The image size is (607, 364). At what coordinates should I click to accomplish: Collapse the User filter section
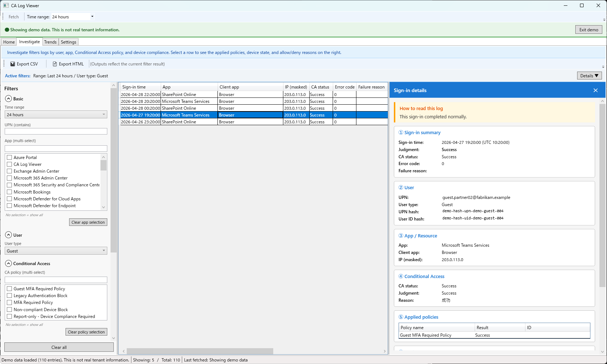point(8,235)
